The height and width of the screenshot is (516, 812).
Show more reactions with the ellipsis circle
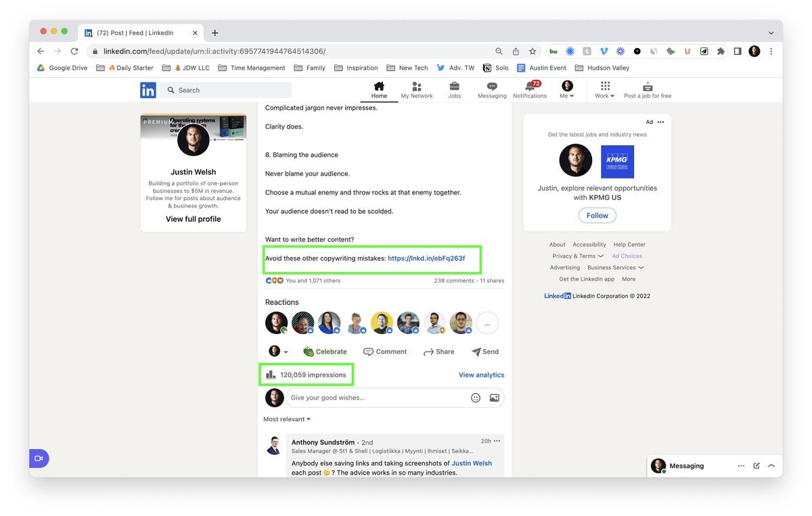(x=487, y=323)
